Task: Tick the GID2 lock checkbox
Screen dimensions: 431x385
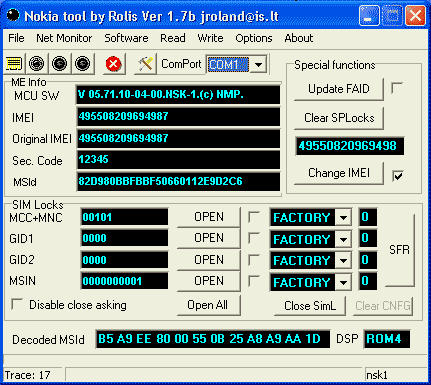Action: click(x=254, y=260)
